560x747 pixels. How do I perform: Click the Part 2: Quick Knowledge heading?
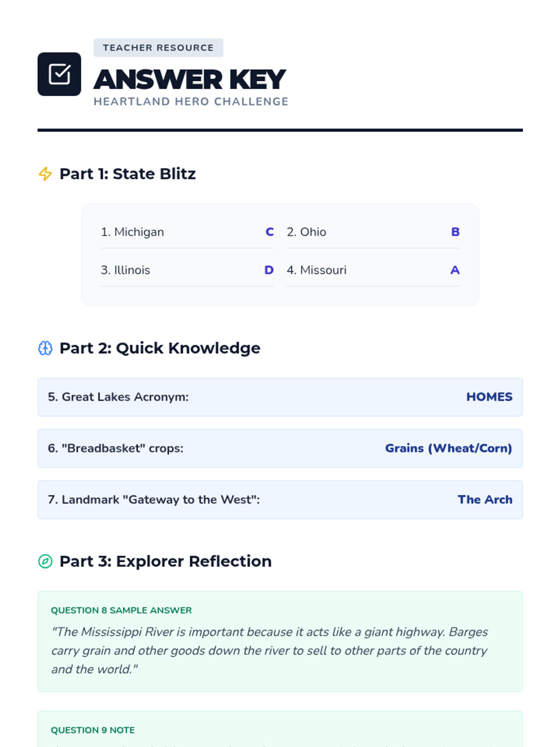(160, 348)
